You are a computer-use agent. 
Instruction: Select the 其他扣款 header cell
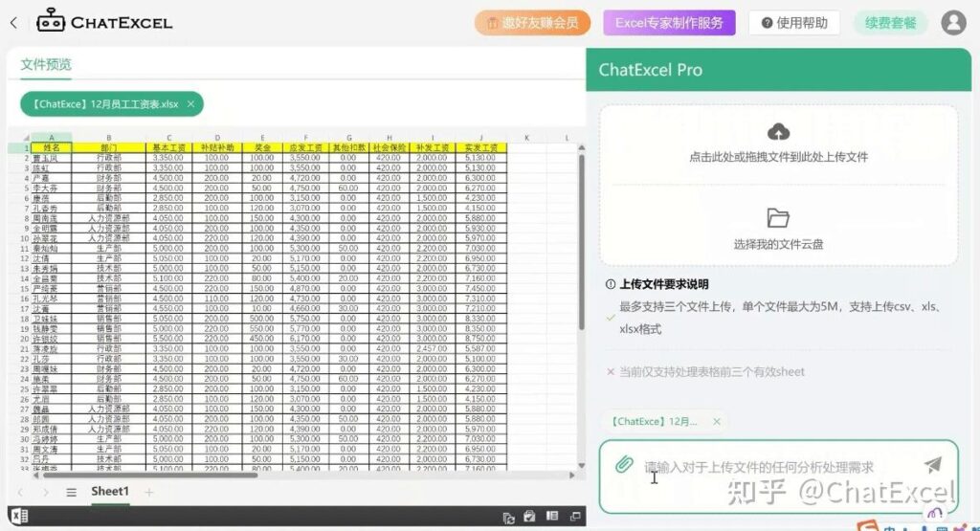pyautogui.click(x=348, y=148)
